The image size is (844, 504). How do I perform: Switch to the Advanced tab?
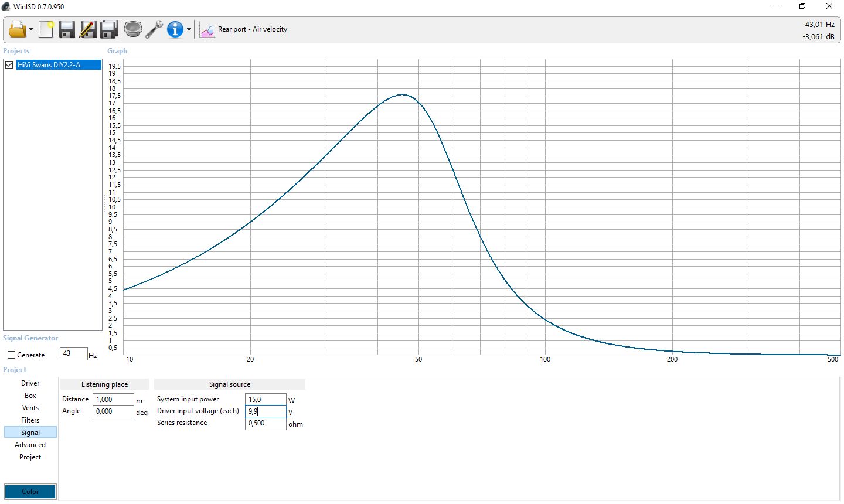[30, 445]
